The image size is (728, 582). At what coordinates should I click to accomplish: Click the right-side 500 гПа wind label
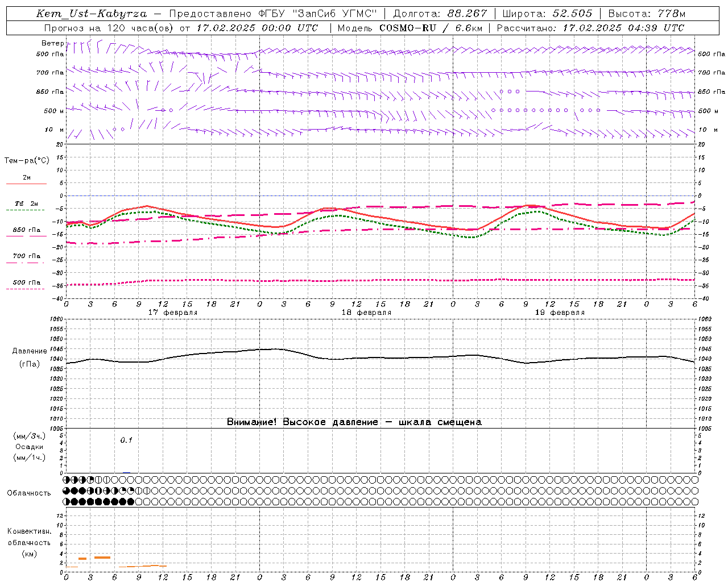(712, 55)
